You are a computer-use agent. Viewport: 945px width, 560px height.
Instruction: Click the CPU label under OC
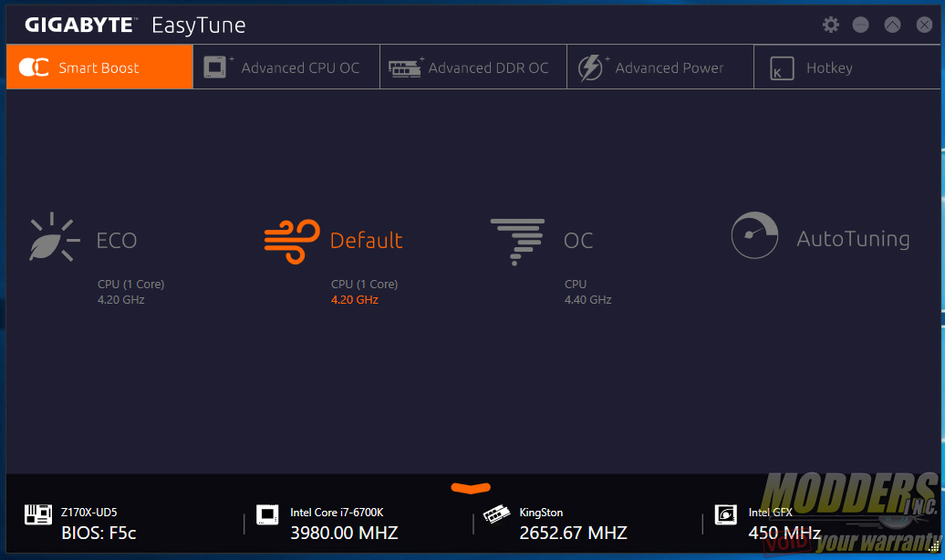[576, 284]
